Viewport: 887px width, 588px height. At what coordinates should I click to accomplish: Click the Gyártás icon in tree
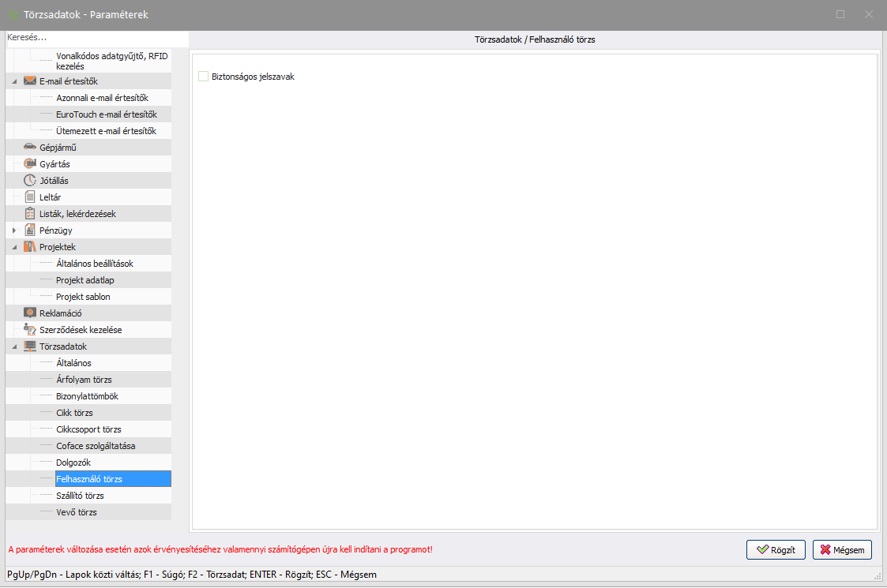click(30, 164)
